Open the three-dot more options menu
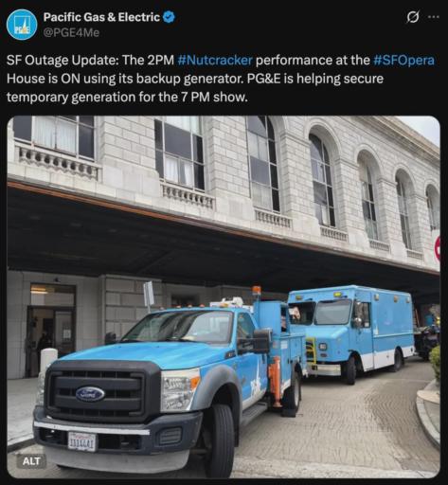The image size is (448, 485). tap(434, 17)
